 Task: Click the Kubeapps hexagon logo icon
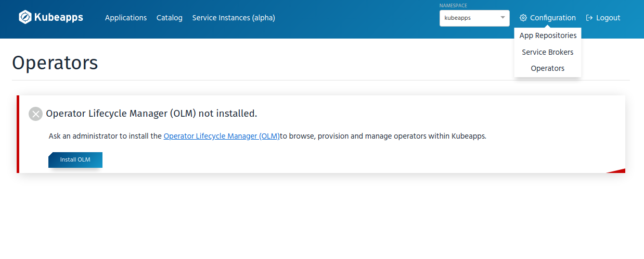coord(25,17)
